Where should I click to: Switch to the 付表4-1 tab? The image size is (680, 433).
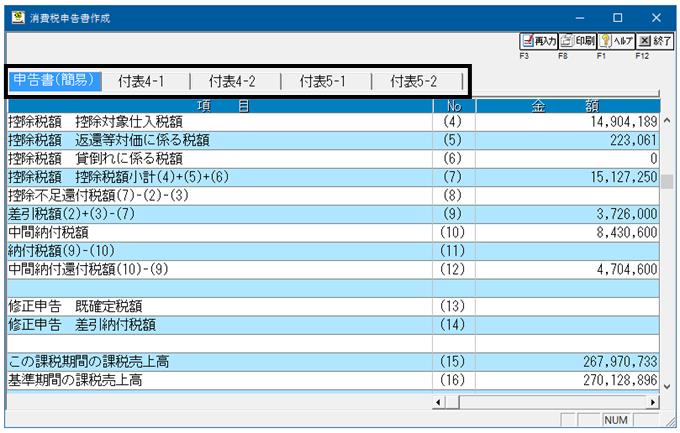click(x=141, y=81)
